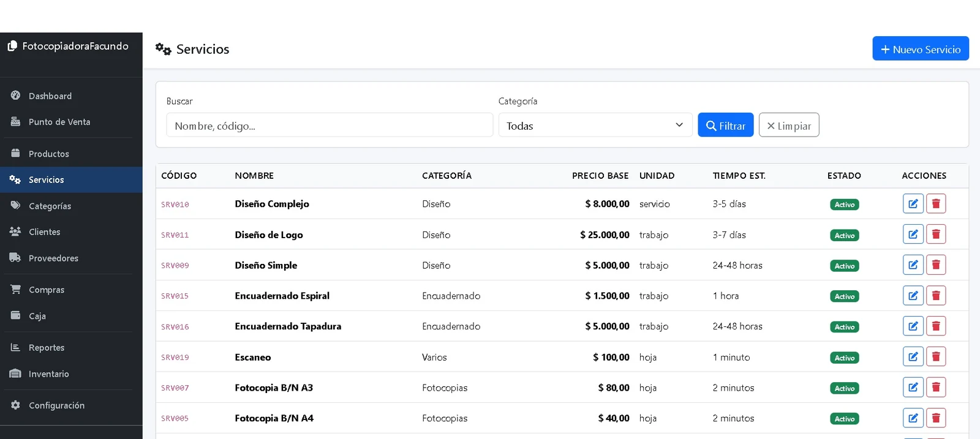Edit the Fotocopia B/N A4 service
Viewport: 980px width, 439px height.
[913, 418]
